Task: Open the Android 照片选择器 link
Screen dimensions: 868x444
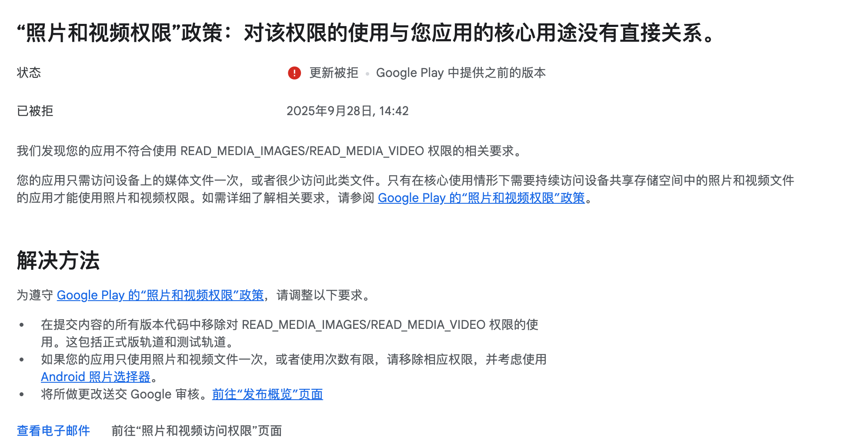Action: click(x=96, y=377)
